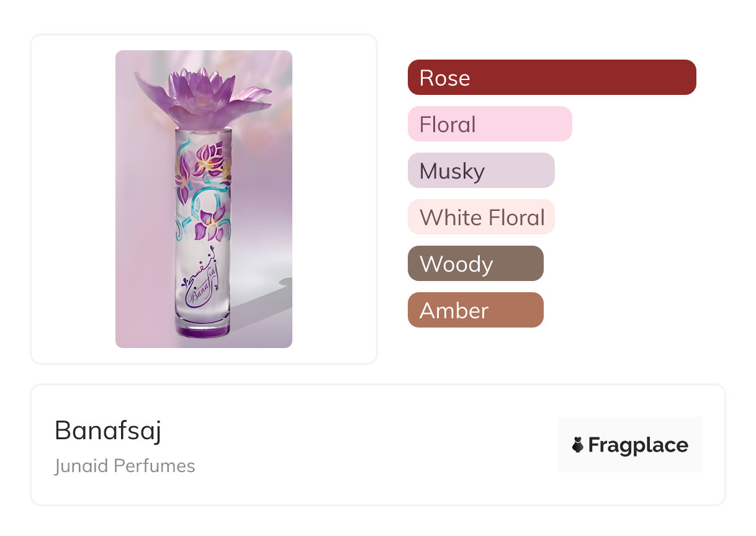Select the Floral accord bar

[489, 124]
